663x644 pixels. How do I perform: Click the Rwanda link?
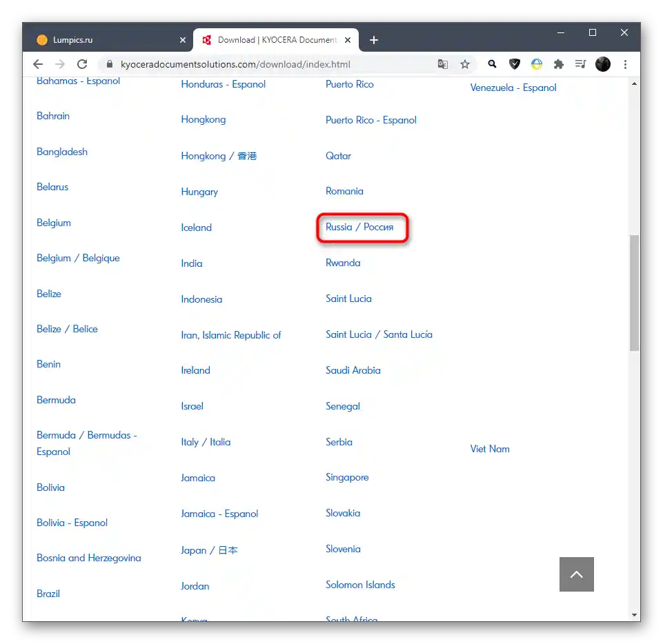pyautogui.click(x=343, y=263)
